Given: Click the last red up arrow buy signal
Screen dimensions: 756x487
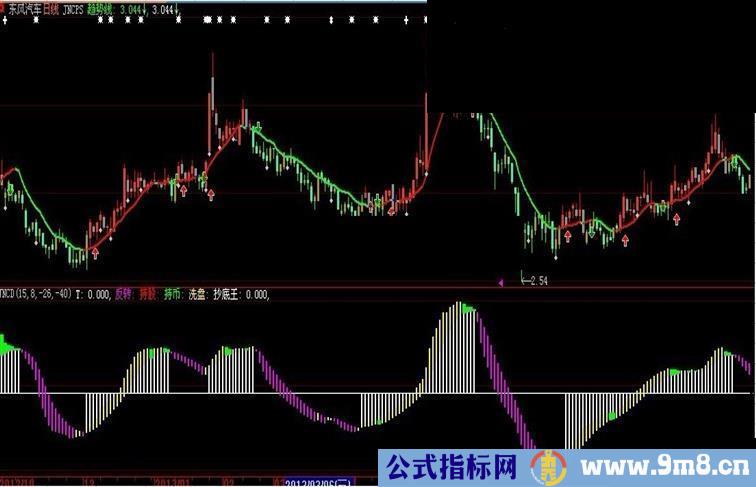Looking at the screenshot, I should (x=678, y=217).
